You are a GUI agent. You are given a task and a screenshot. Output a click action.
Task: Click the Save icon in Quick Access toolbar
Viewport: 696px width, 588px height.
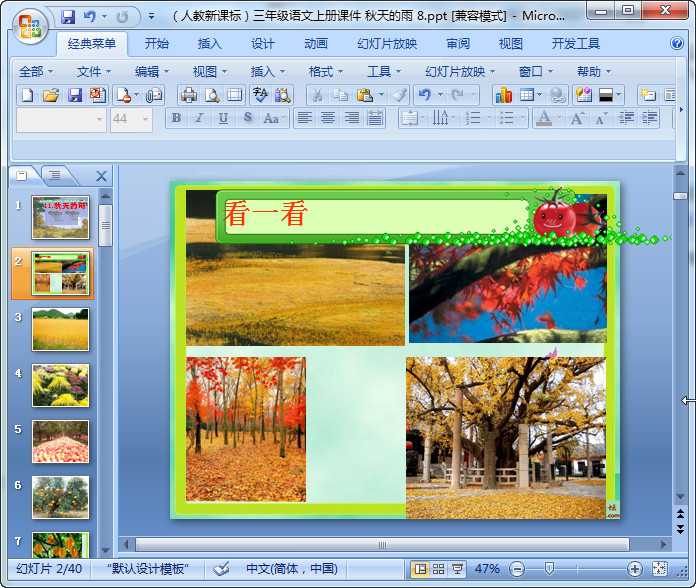(x=68, y=17)
